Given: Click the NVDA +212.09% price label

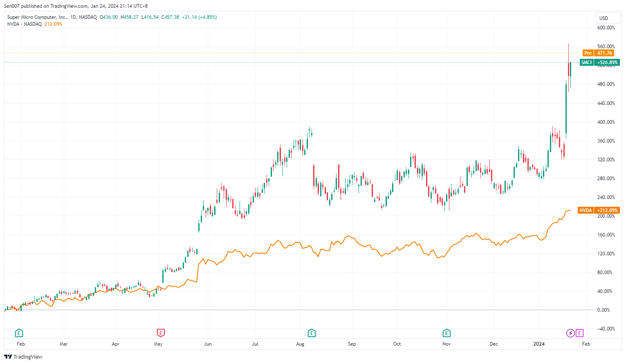Looking at the screenshot, I should [599, 210].
